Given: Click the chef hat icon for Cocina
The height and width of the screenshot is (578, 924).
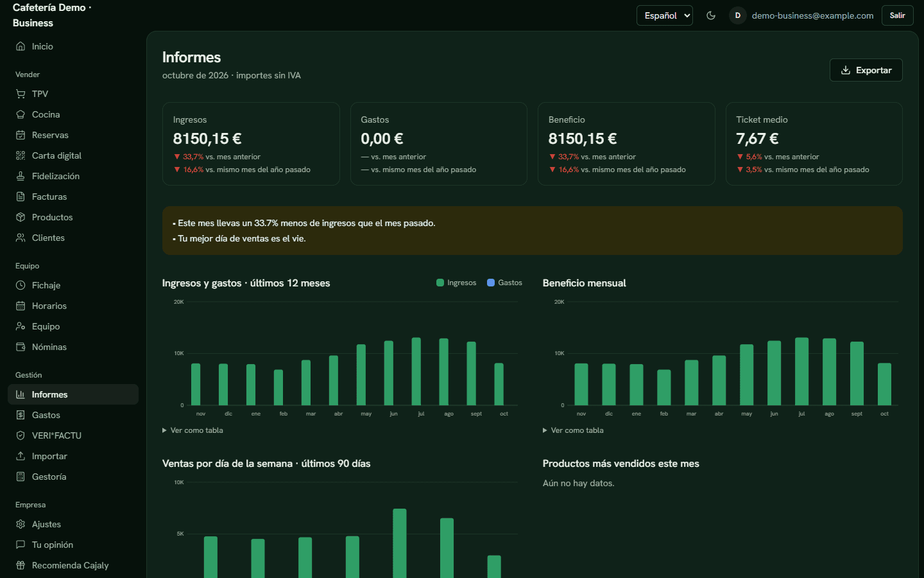Looking at the screenshot, I should point(21,114).
